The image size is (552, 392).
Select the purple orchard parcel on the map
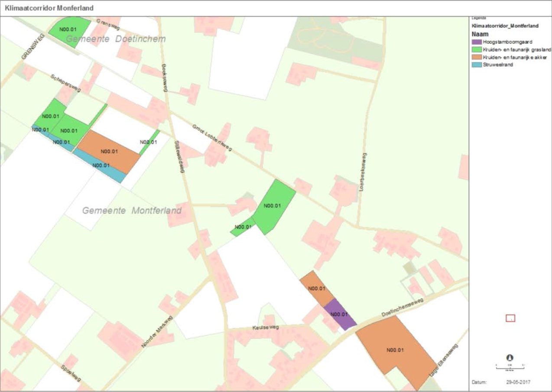[x=340, y=315]
